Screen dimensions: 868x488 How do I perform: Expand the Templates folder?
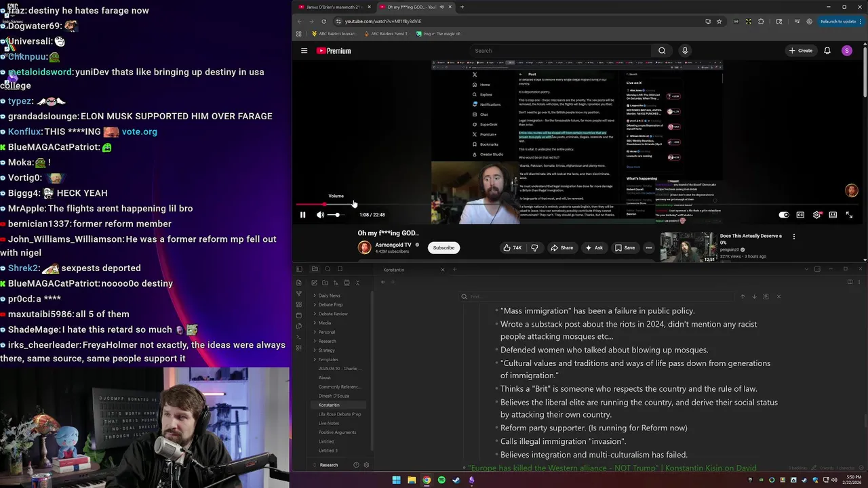point(328,360)
